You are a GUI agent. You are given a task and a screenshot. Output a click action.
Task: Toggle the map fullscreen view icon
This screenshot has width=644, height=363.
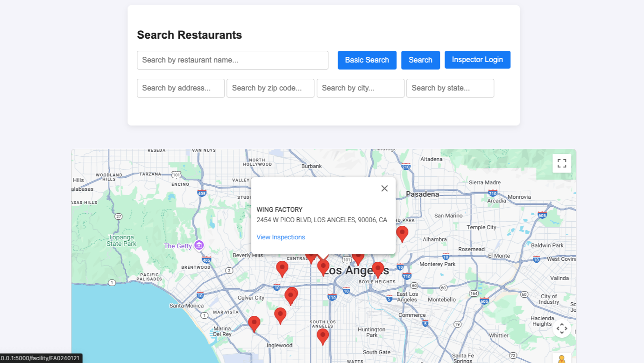[x=562, y=163]
